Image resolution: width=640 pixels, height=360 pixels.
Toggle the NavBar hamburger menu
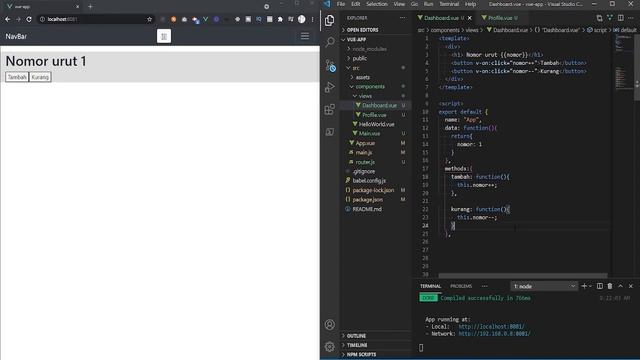tap(305, 36)
